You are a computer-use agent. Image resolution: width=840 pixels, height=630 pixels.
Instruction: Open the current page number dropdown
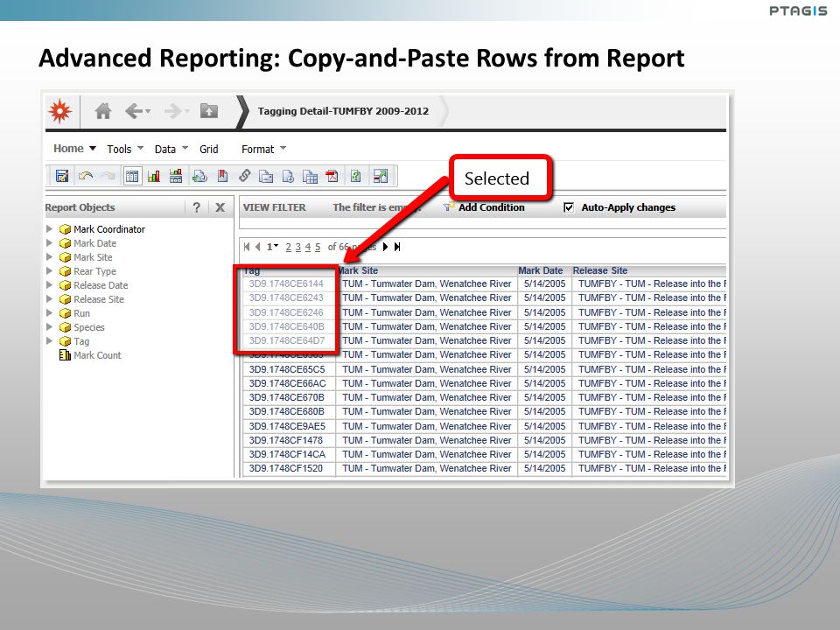tap(276, 247)
